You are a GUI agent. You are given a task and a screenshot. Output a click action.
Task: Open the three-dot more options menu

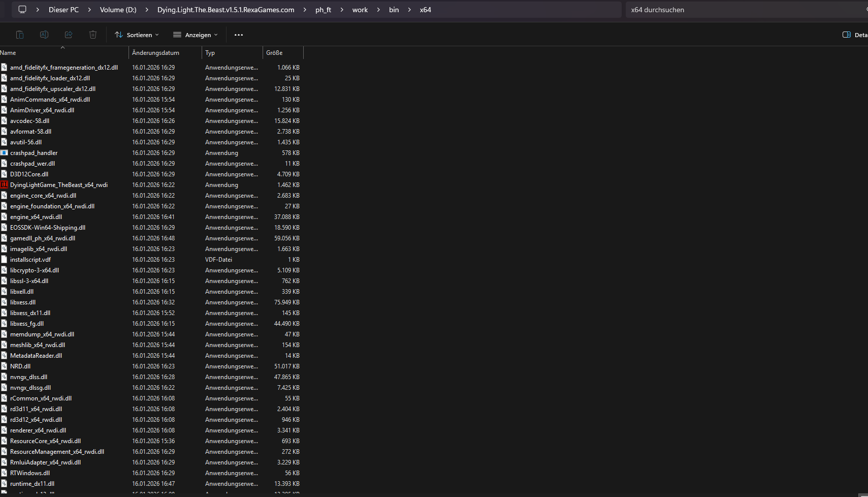coord(239,35)
